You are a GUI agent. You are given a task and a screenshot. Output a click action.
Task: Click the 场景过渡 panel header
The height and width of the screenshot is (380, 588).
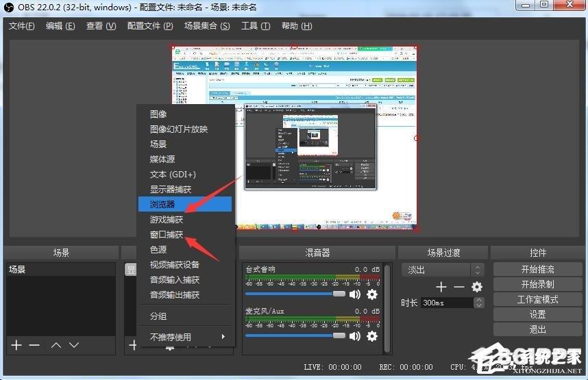[x=443, y=253]
